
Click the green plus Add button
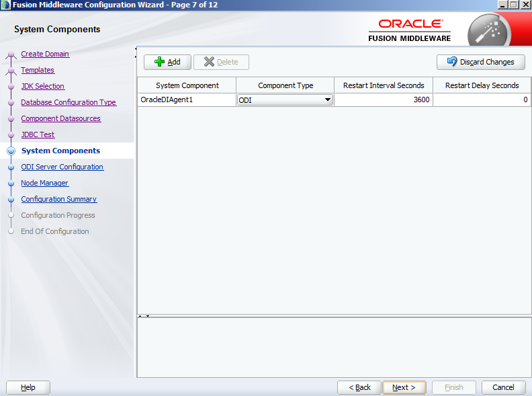click(x=167, y=62)
